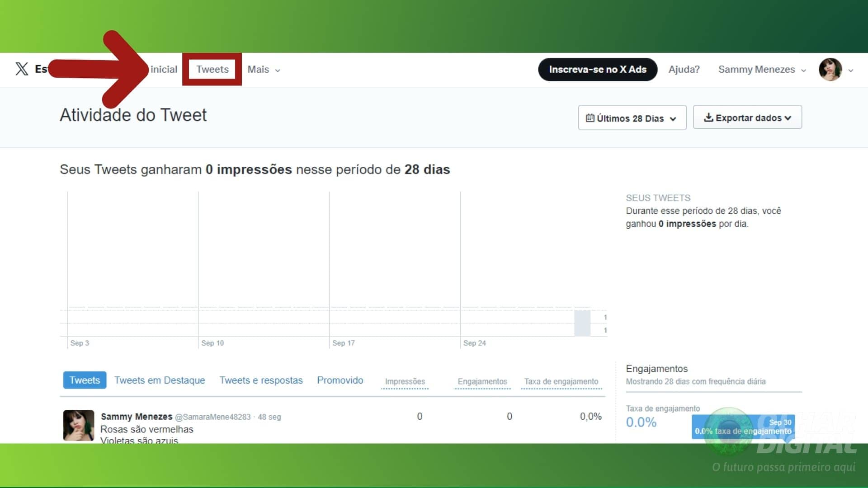Open the Tweets navigation tab
The width and height of the screenshot is (868, 488).
(212, 69)
